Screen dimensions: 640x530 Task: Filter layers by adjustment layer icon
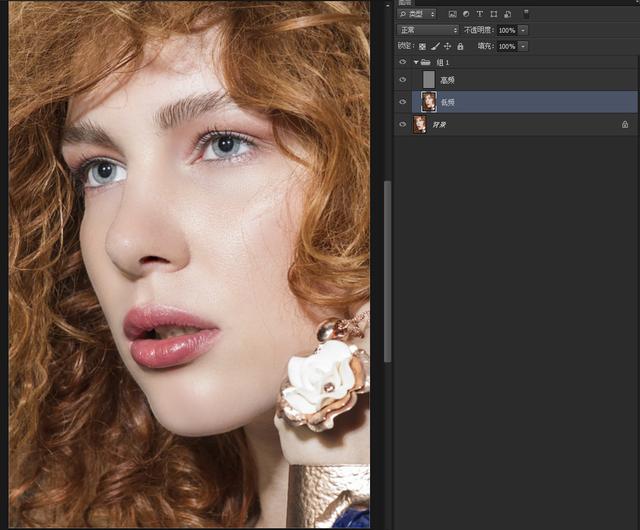(x=466, y=14)
